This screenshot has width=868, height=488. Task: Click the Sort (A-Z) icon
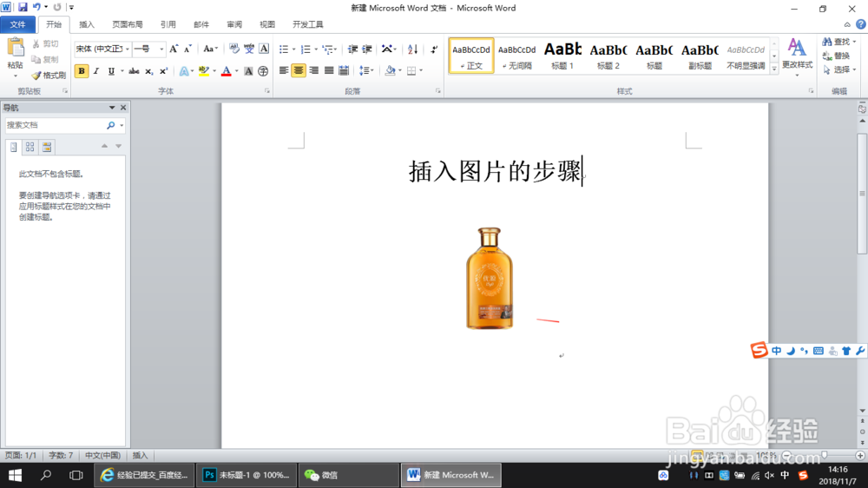[412, 49]
